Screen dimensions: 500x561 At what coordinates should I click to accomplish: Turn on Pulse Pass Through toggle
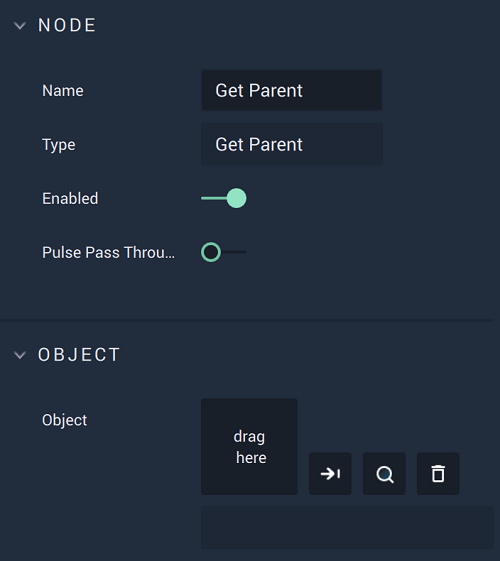(224, 252)
